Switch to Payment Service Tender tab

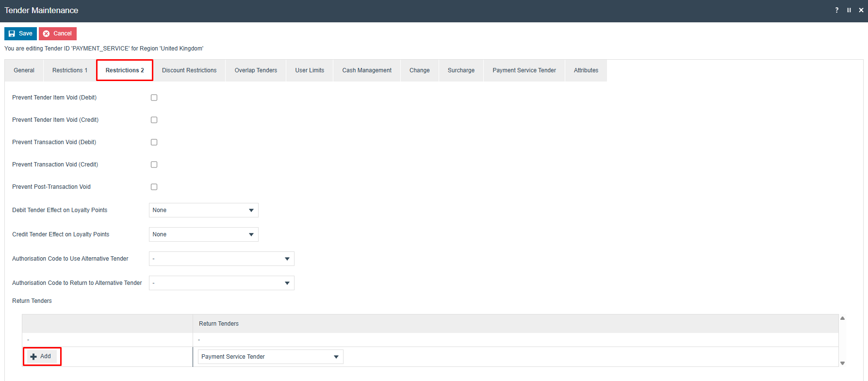click(x=524, y=70)
